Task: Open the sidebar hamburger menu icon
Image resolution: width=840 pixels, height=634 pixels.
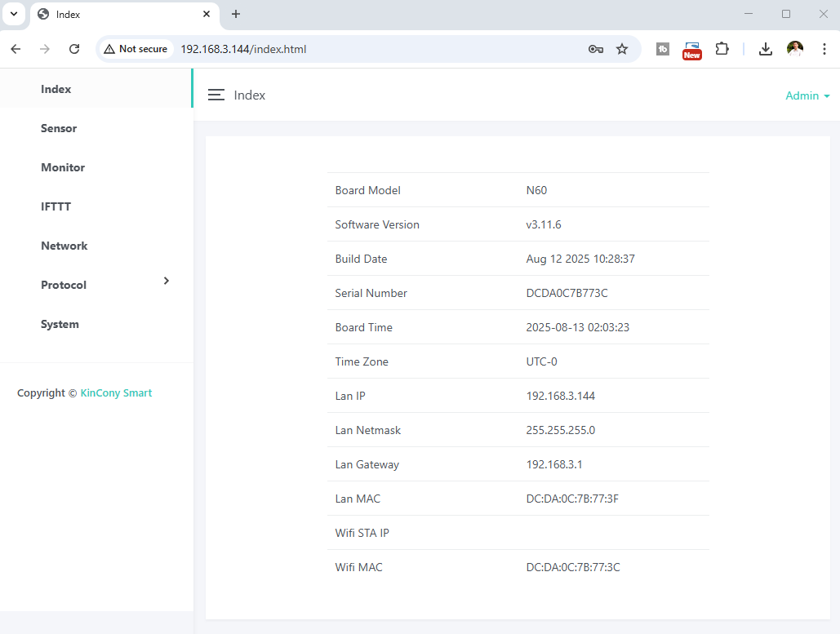Action: 216,94
